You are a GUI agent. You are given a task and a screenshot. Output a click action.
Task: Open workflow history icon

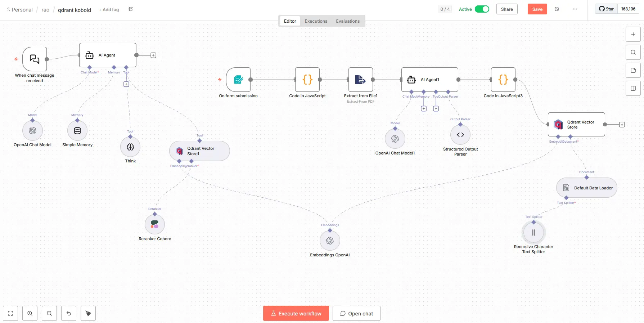[557, 9]
